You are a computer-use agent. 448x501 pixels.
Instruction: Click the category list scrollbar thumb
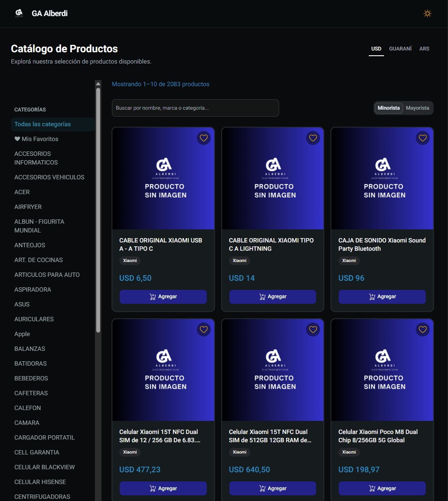click(x=98, y=210)
